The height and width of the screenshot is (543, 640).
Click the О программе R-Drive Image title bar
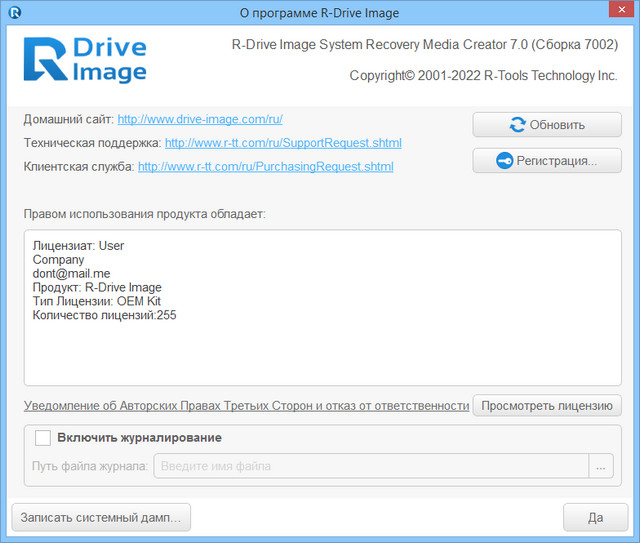tap(320, 13)
